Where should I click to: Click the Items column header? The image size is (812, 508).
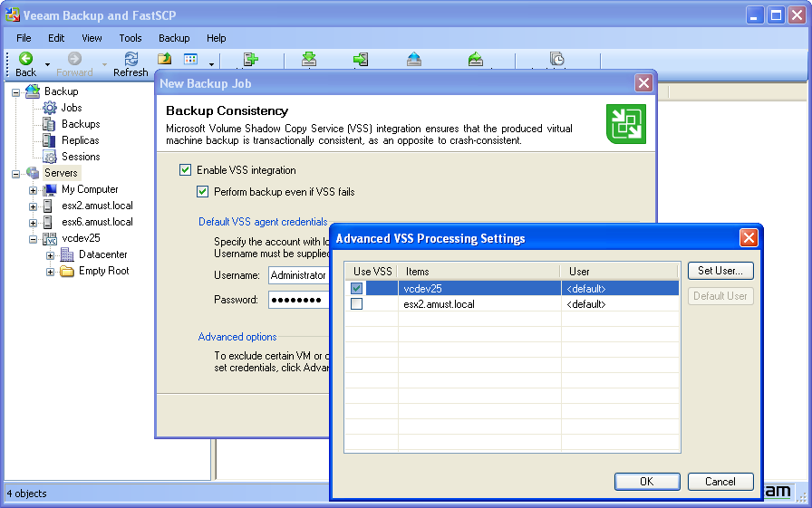[479, 272]
